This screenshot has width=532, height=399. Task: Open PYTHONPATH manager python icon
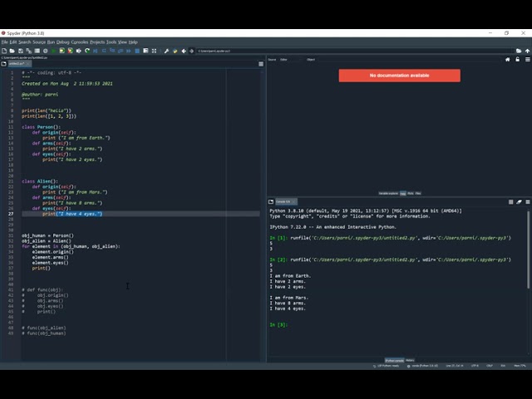point(175,51)
